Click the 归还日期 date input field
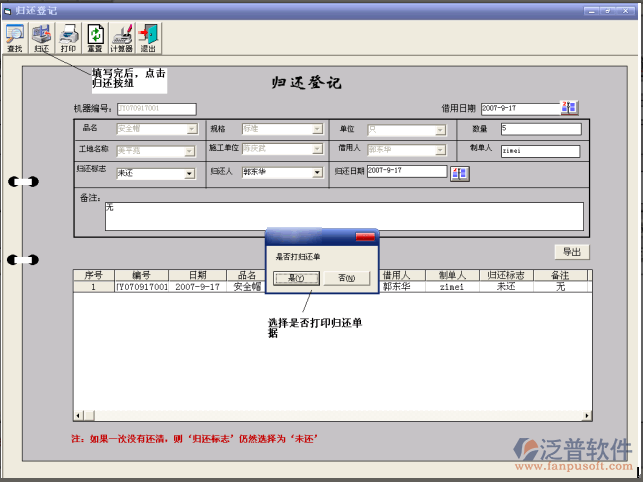The width and height of the screenshot is (643, 482). coord(406,171)
